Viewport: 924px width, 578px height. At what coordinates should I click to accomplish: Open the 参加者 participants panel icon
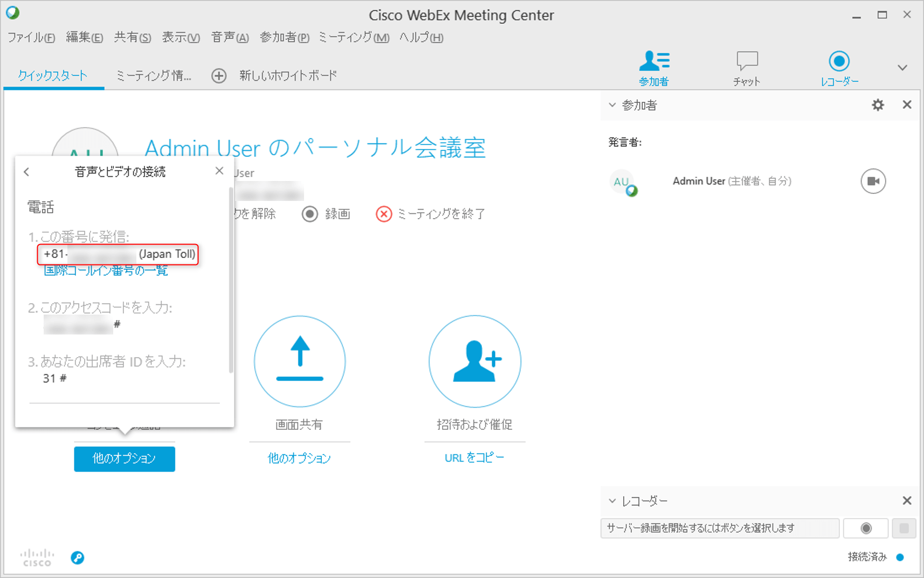click(654, 67)
